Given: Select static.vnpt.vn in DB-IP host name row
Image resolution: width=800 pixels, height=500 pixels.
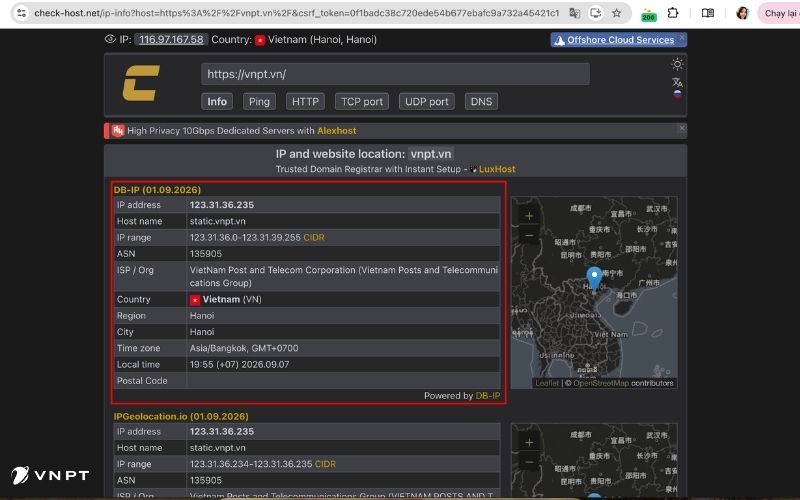Looking at the screenshot, I should (x=217, y=221).
